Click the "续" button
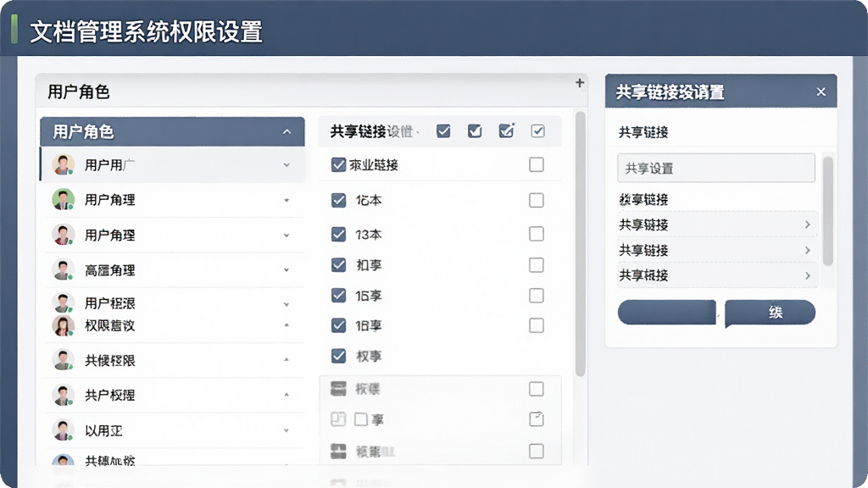868x488 pixels. (x=770, y=313)
